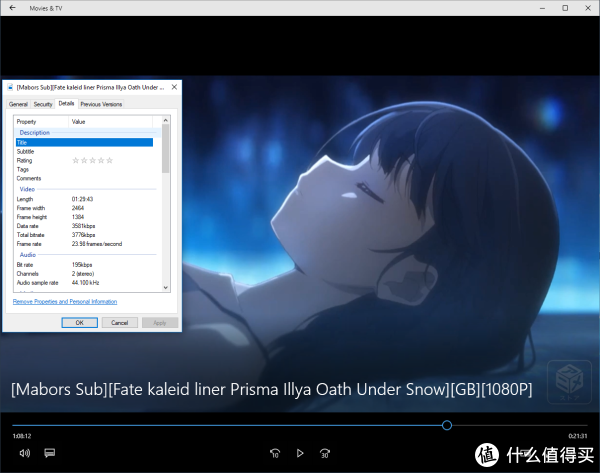The image size is (600, 473).
Task: Select the Details tab
Action: (66, 103)
